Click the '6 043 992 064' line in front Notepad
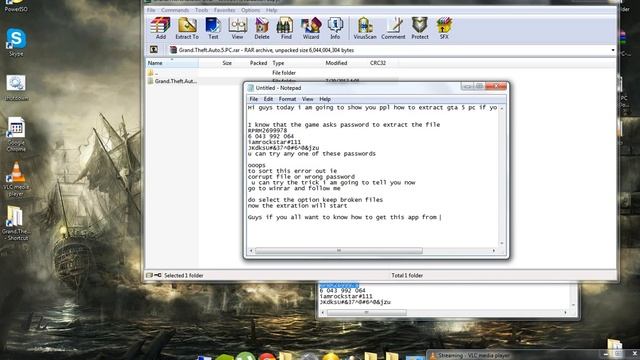 click(271, 136)
